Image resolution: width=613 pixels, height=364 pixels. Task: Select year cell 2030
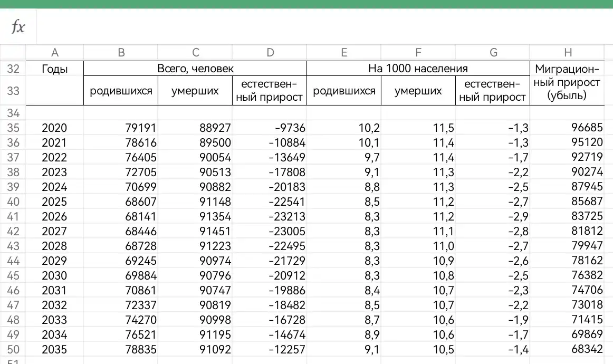pyautogui.click(x=54, y=276)
